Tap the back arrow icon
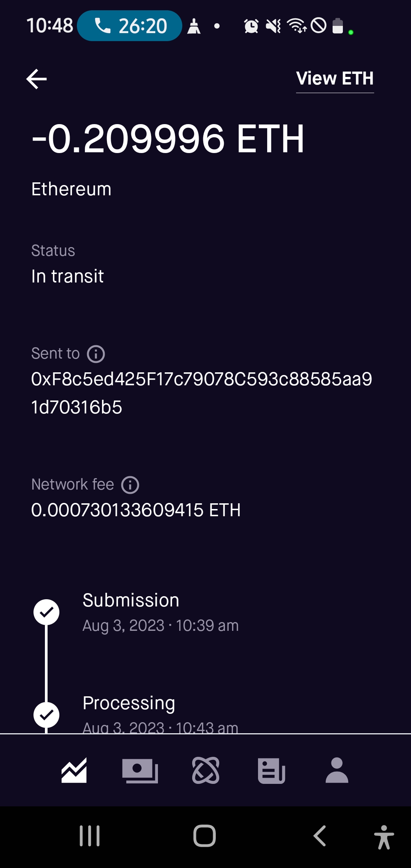The width and height of the screenshot is (411, 868). tap(37, 79)
